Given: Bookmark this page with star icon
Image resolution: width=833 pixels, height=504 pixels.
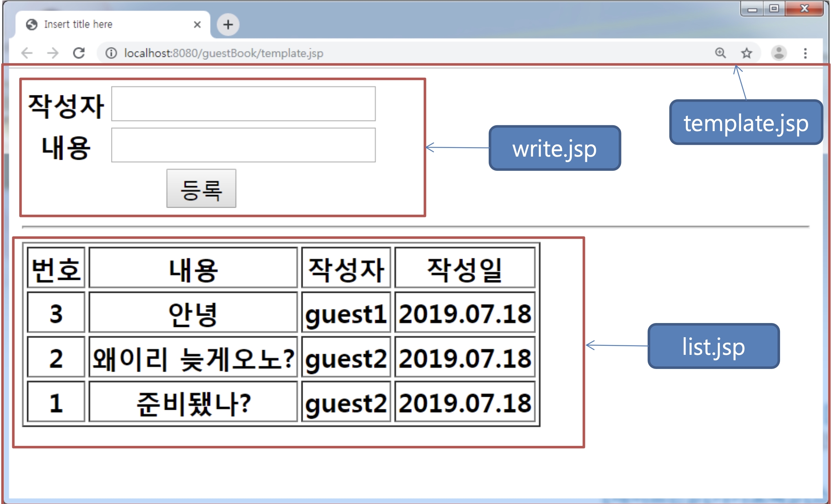Looking at the screenshot, I should (x=746, y=53).
